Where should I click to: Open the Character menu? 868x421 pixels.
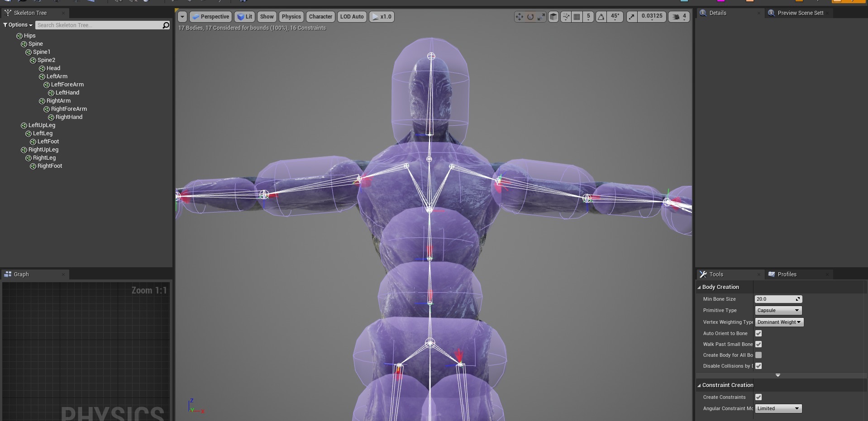pos(320,17)
